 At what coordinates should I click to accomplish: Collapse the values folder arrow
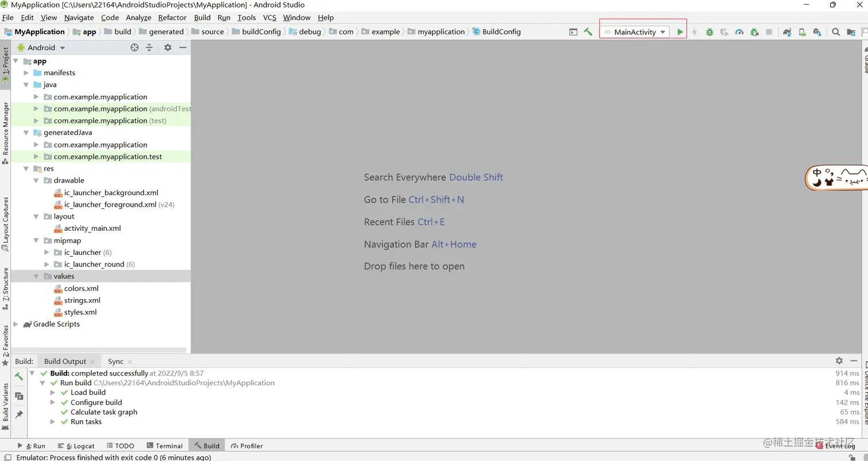(x=36, y=277)
